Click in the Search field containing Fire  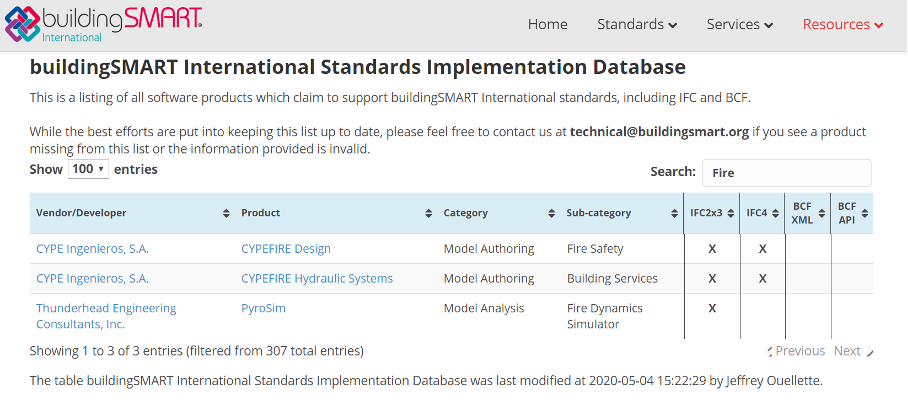click(x=785, y=172)
